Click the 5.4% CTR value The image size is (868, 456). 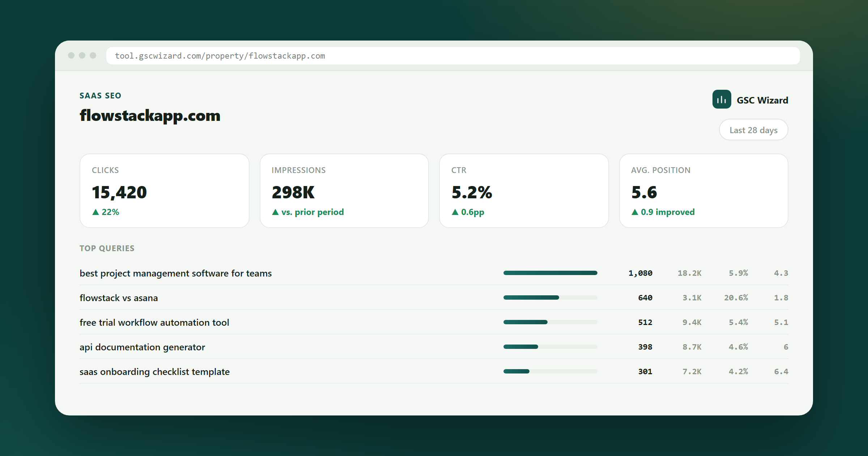(x=738, y=322)
